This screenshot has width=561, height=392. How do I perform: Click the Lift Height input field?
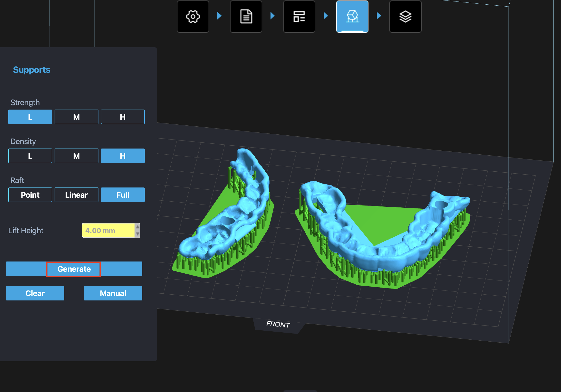click(108, 230)
